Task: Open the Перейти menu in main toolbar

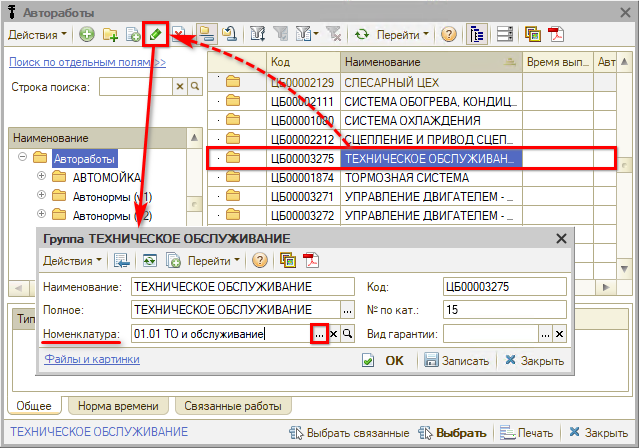Action: [x=402, y=35]
